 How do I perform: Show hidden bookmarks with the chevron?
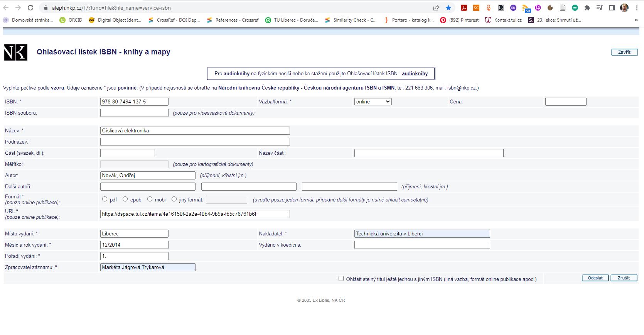[636, 20]
